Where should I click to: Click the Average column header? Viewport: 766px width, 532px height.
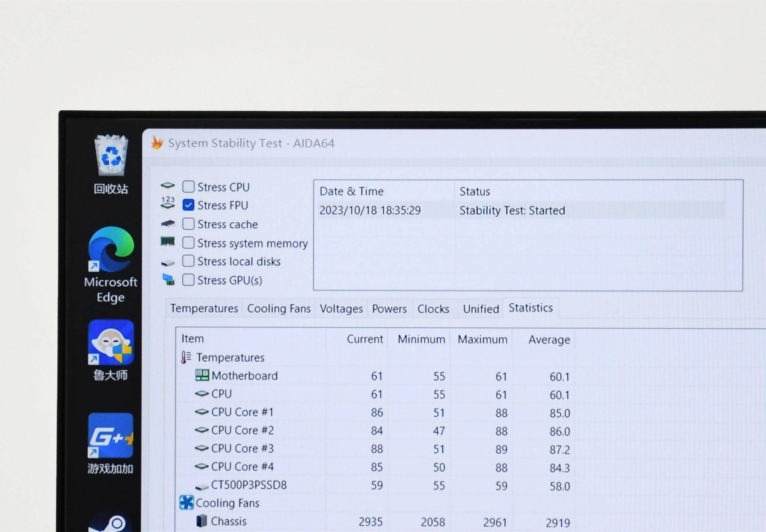(549, 340)
